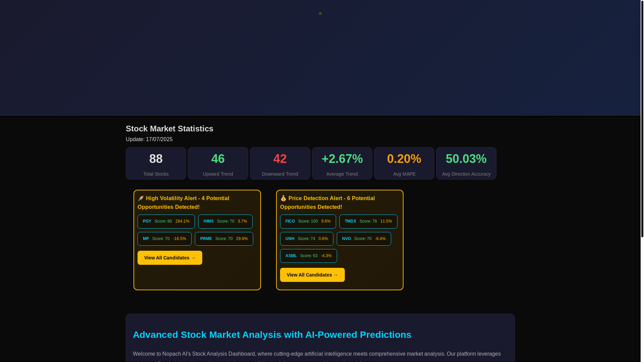
Task: Select the 0.20% Avg MAPE card
Action: coord(404,164)
